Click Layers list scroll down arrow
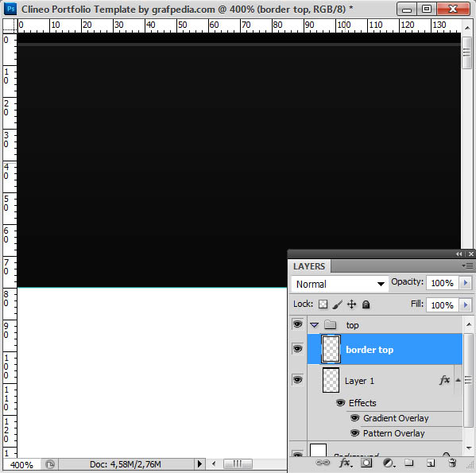 point(468,448)
